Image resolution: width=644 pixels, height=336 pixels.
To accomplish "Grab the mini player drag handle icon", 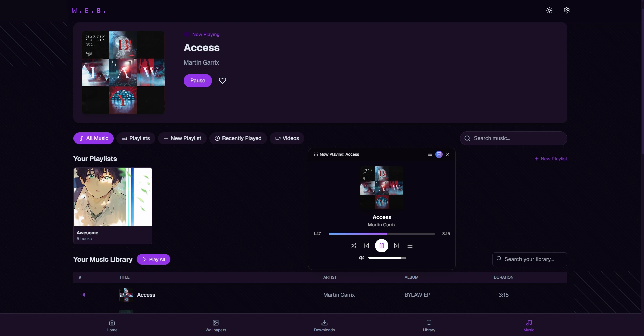I will click(x=316, y=154).
